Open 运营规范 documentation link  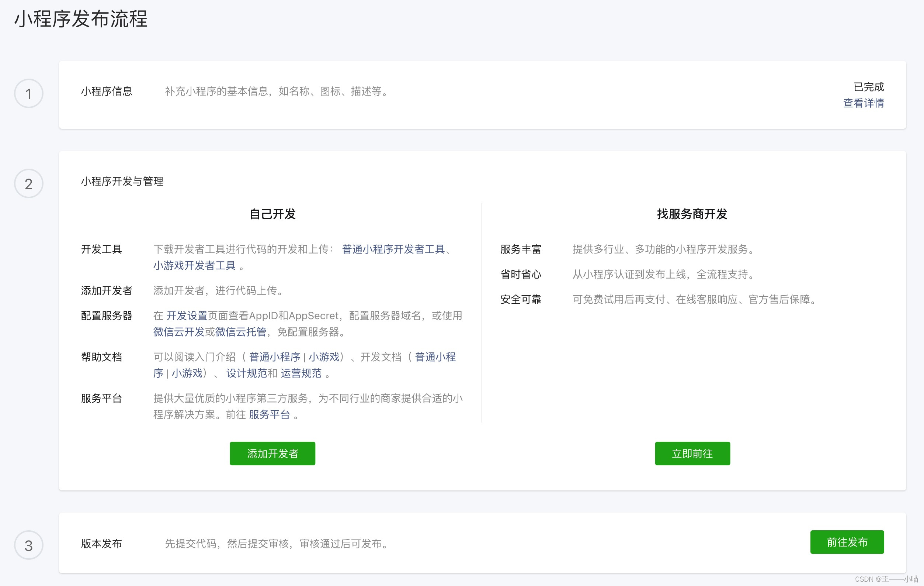(x=301, y=373)
